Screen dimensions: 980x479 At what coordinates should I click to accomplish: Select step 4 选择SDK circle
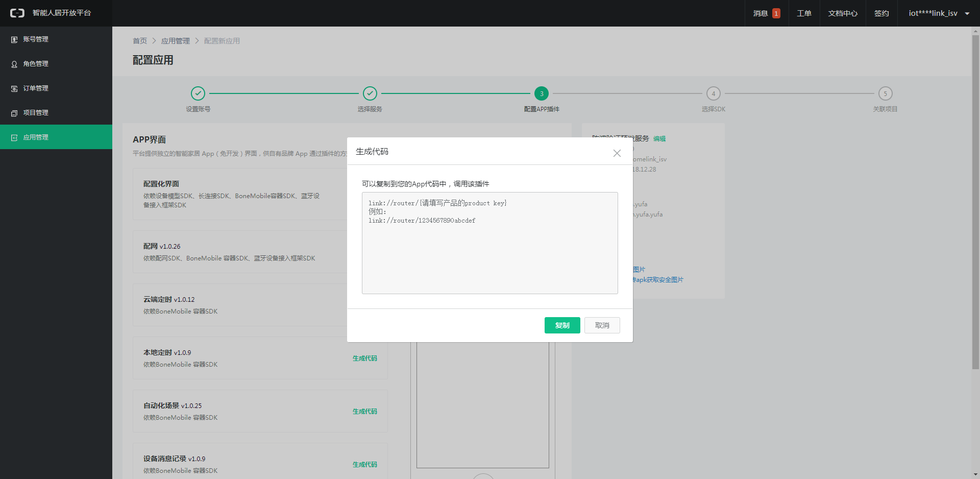click(713, 93)
